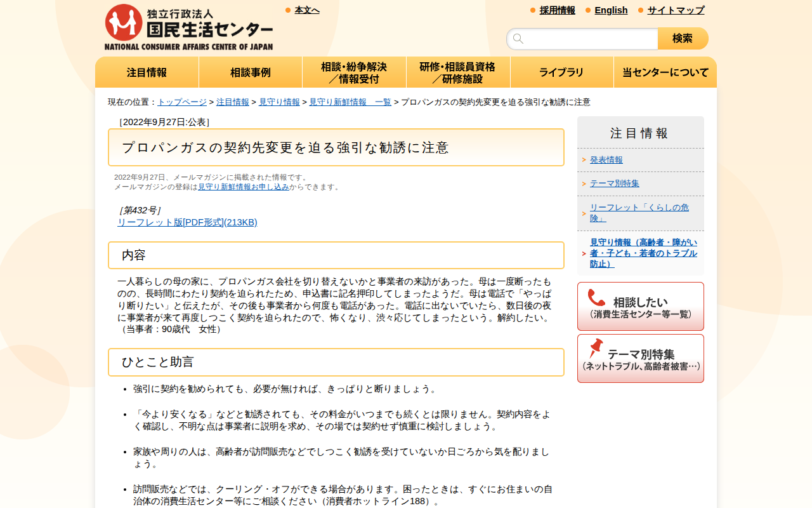Open 発表情報 in the sidebar

[606, 160]
